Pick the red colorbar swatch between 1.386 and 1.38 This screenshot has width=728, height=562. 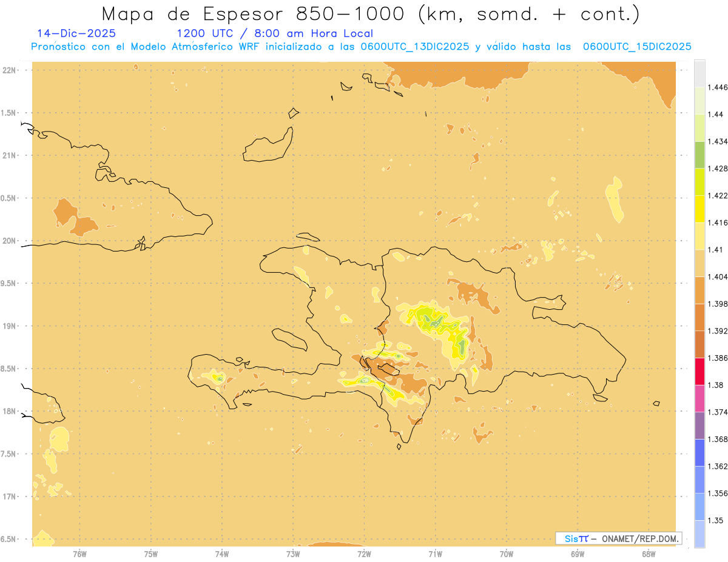(699, 371)
